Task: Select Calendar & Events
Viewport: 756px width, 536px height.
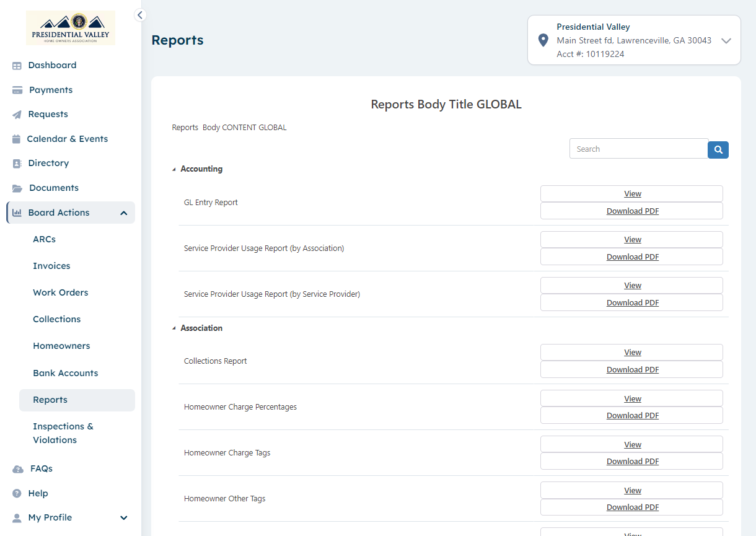Action: [x=67, y=139]
